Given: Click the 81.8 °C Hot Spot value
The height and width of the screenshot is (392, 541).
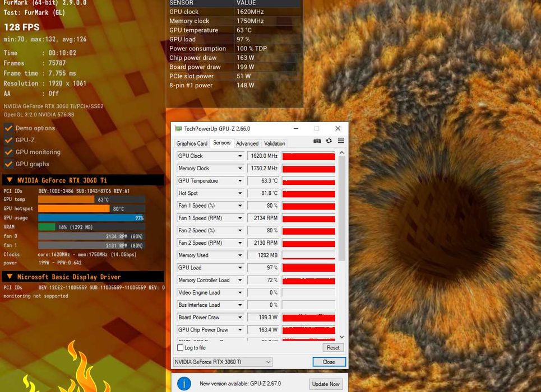Looking at the screenshot, I should (263, 193).
